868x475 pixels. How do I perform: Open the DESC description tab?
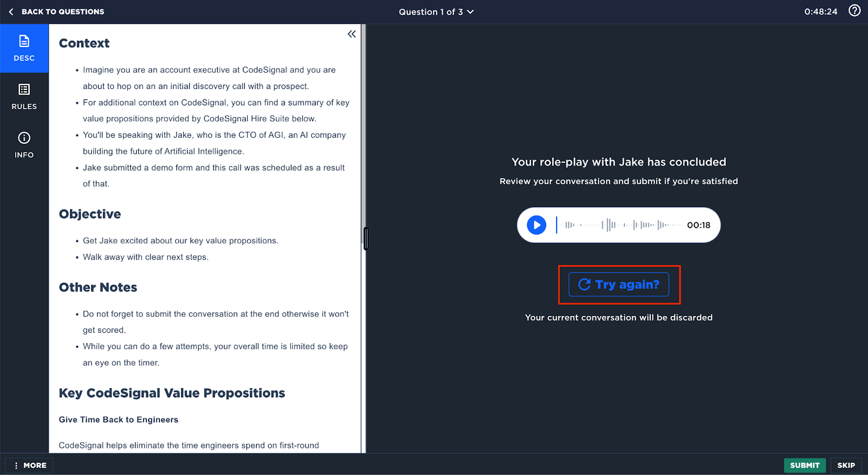(x=24, y=48)
